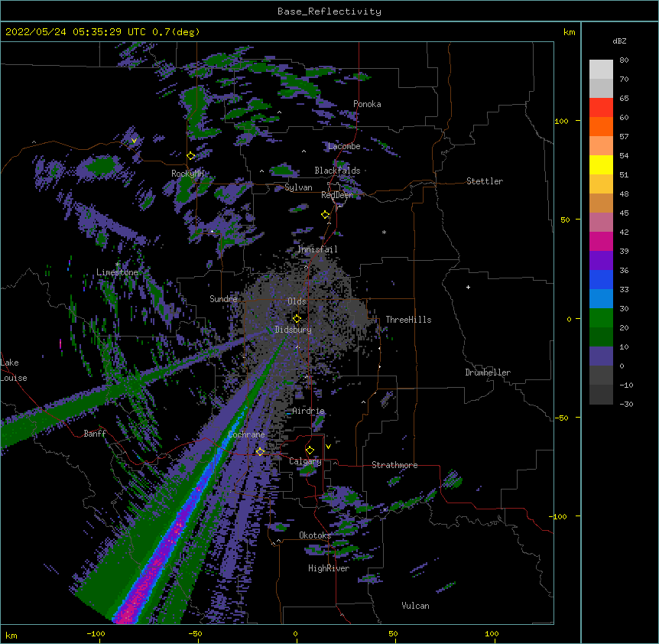
Task: Pick the blue 33-36 dBZ legend swatch
Action: coord(601,279)
